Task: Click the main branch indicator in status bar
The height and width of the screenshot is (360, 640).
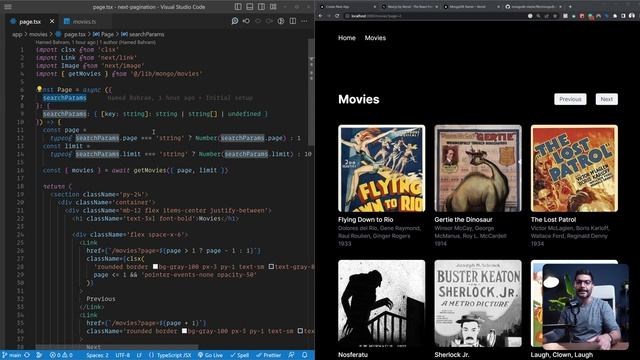Action: click(12, 355)
